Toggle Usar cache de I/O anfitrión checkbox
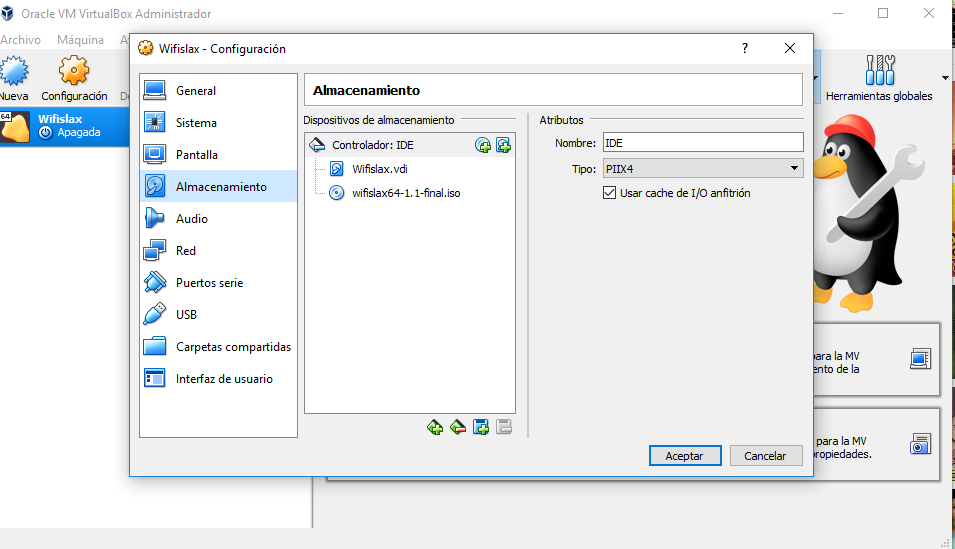The height and width of the screenshot is (549, 955). [x=610, y=193]
